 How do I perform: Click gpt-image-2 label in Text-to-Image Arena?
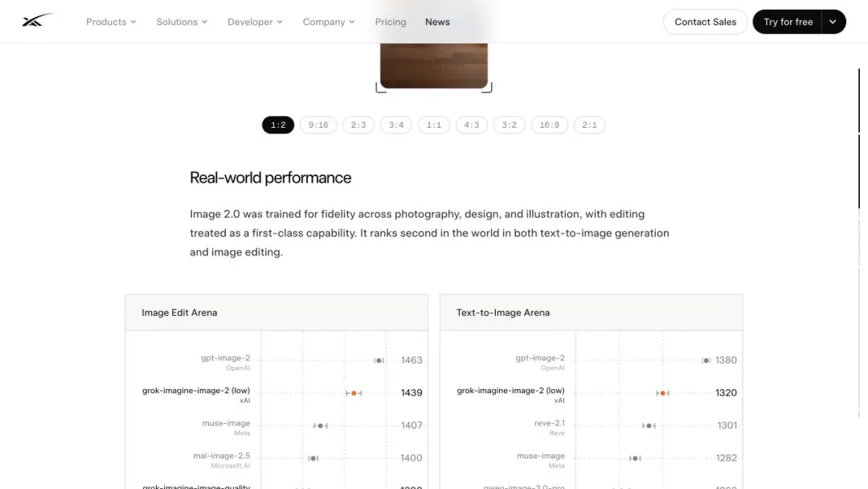coord(540,358)
